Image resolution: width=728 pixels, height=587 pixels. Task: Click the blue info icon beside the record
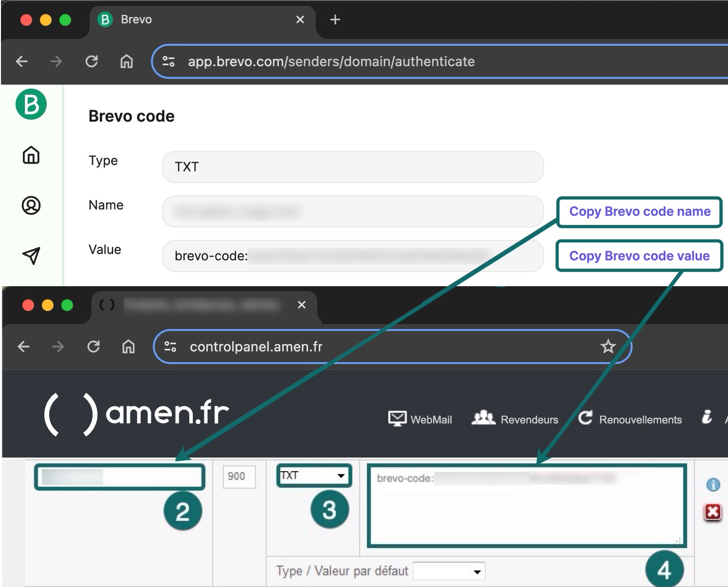tap(713, 485)
